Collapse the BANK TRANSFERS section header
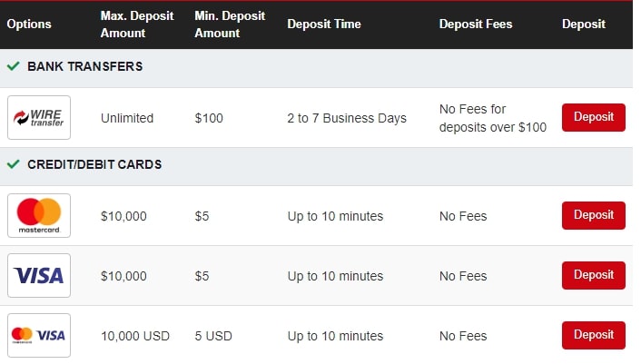The width and height of the screenshot is (641, 364). 316,68
